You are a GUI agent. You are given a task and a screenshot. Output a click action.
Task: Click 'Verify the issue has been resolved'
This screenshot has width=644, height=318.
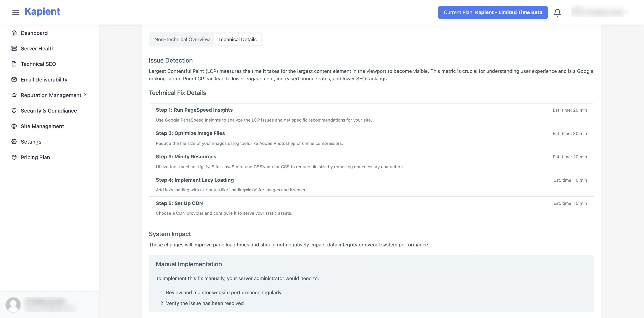point(205,303)
